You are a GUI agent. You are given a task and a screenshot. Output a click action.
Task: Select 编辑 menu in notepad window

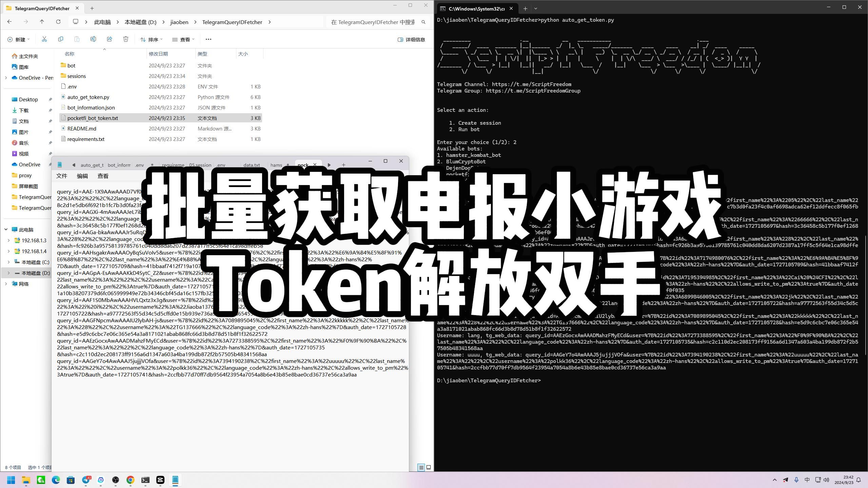click(82, 176)
